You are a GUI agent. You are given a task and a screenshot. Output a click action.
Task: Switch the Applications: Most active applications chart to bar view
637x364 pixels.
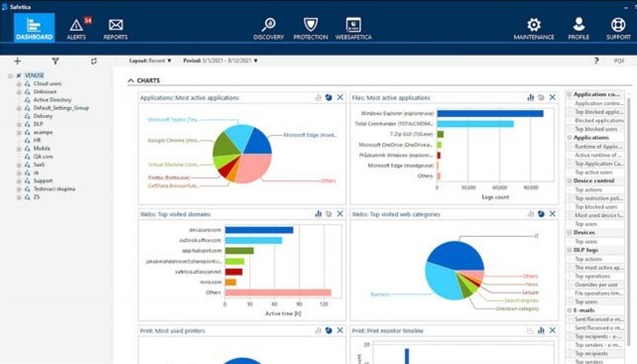[x=318, y=97]
